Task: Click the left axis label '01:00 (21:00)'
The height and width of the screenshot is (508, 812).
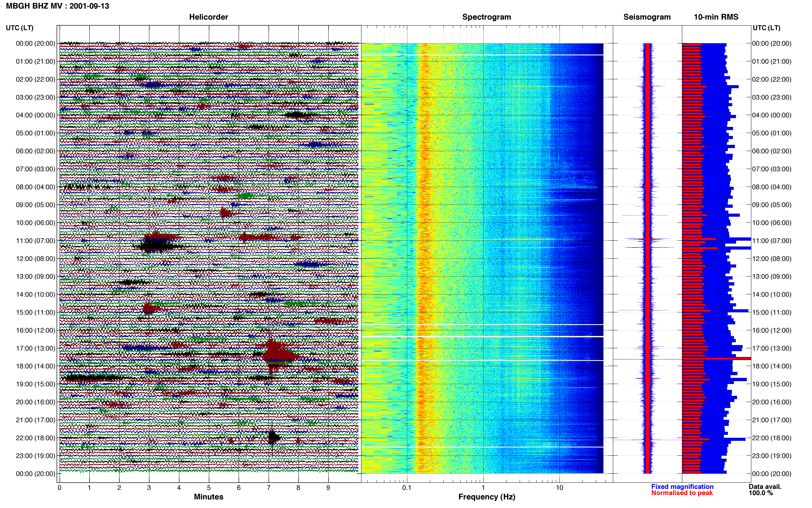Action: [36, 61]
